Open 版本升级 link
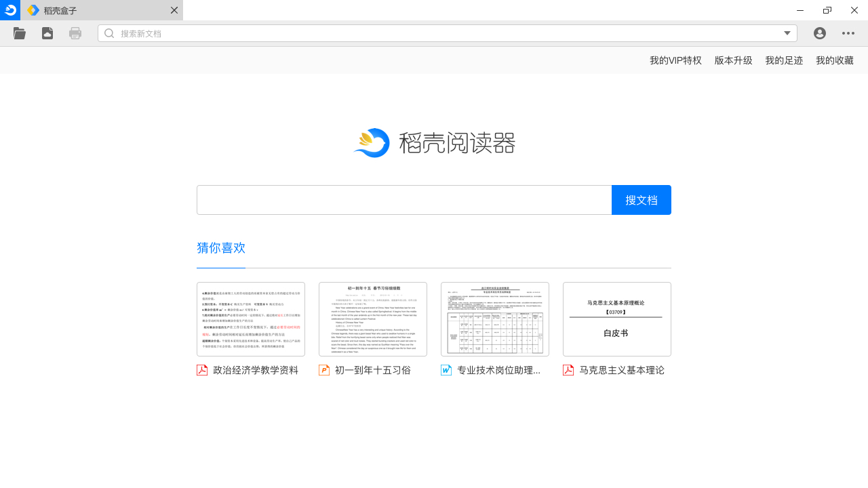Image resolution: width=868 pixels, height=488 pixels. pos(734,60)
